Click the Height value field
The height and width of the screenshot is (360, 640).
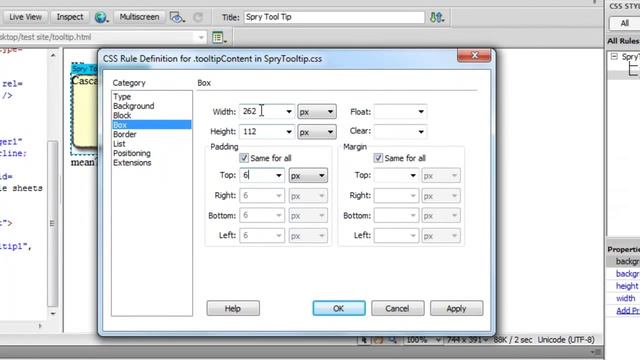tap(262, 132)
